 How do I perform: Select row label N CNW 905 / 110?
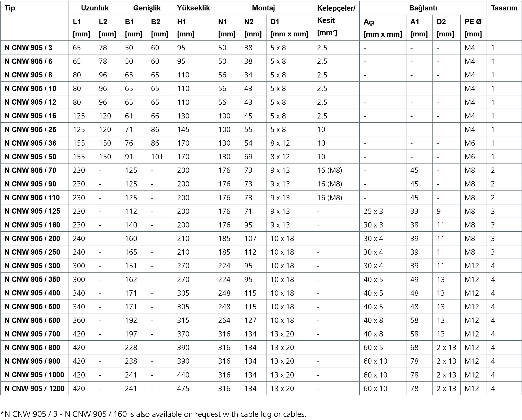tap(32, 197)
